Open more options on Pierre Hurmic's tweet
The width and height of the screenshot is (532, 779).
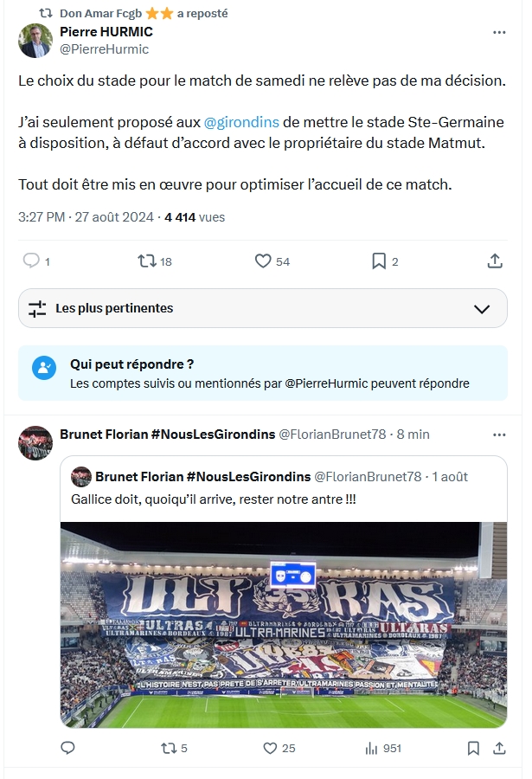click(499, 32)
